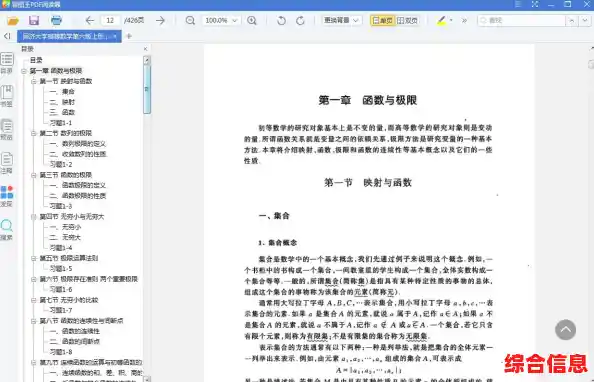Click the 查找 search input field

tap(522, 20)
